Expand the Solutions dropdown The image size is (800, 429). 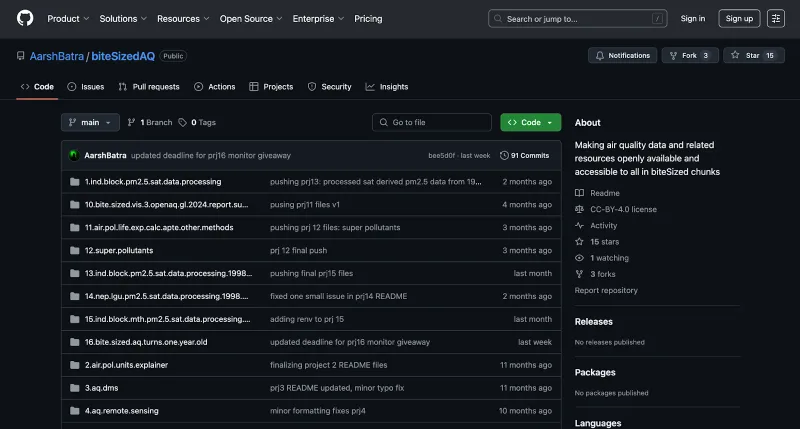(123, 19)
